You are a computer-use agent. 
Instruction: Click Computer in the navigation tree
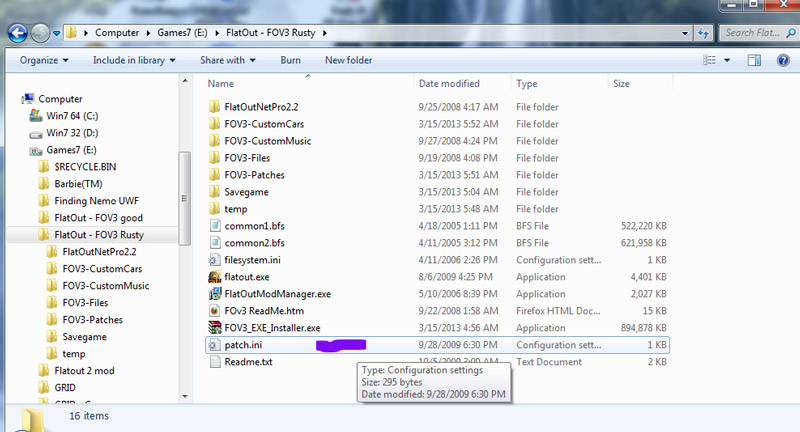click(60, 98)
